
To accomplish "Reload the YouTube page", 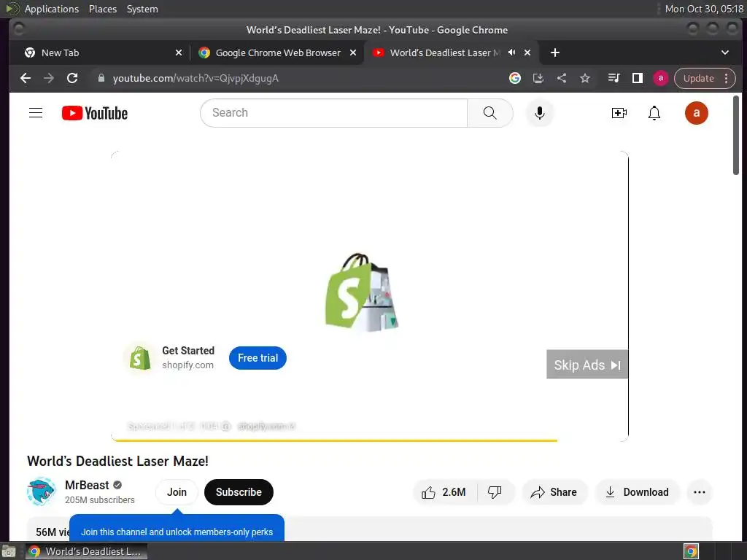I will (x=72, y=78).
